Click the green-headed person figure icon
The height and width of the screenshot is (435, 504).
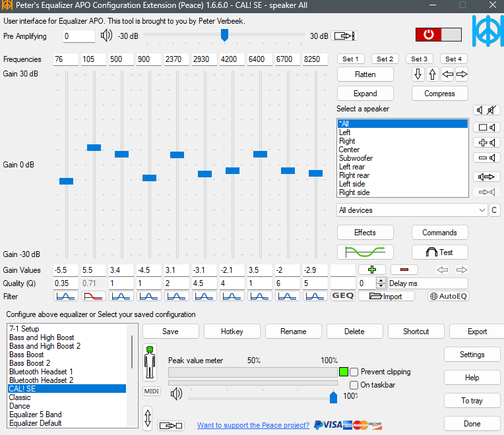(150, 362)
